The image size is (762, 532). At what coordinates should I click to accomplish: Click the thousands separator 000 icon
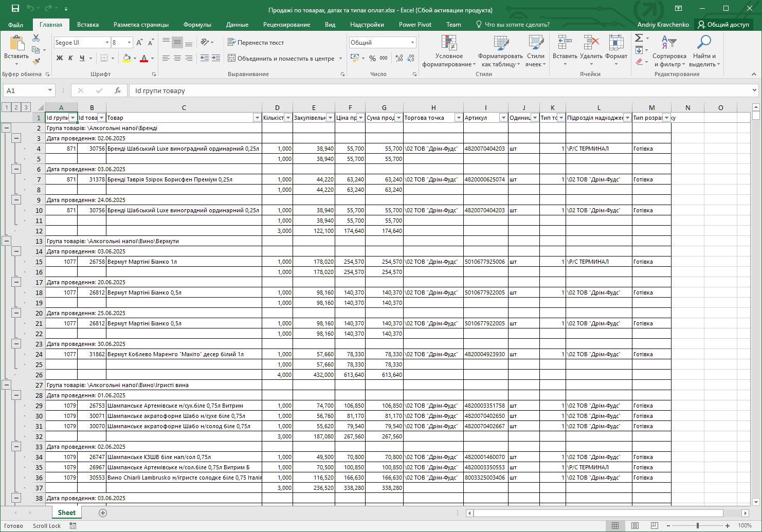coord(384,58)
